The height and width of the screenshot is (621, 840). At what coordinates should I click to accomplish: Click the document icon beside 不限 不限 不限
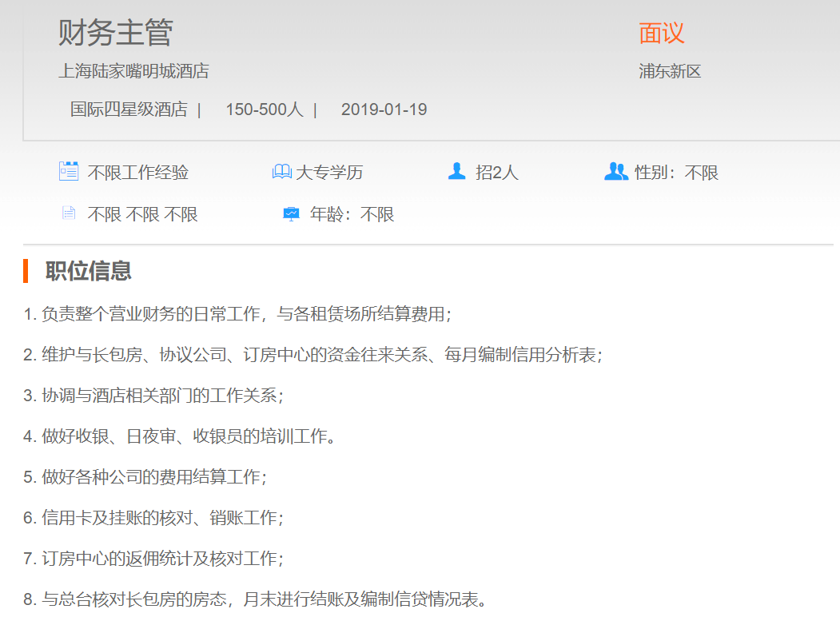[x=69, y=213]
